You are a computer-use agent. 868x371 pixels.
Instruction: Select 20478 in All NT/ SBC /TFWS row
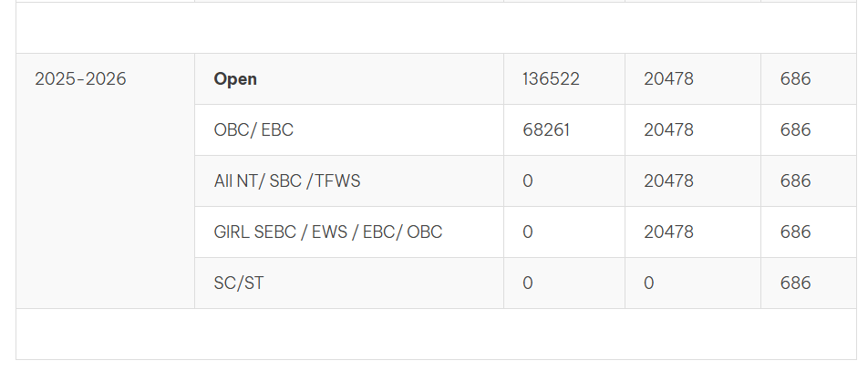(668, 181)
